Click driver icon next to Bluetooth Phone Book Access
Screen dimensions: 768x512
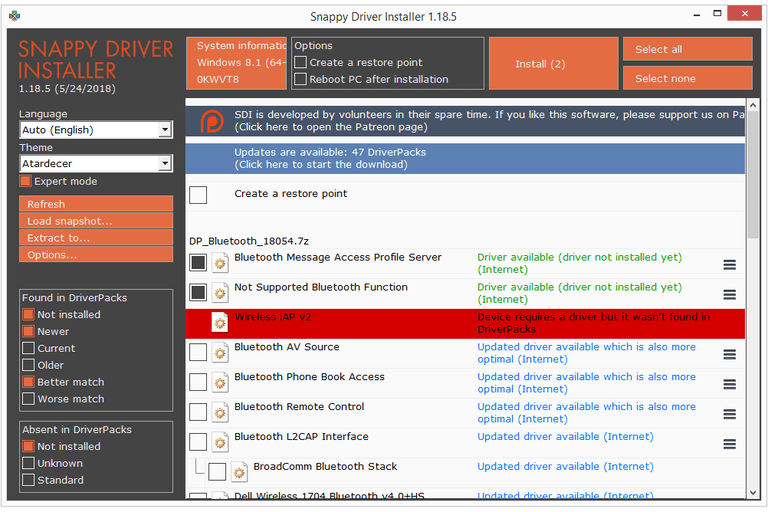tap(219, 383)
